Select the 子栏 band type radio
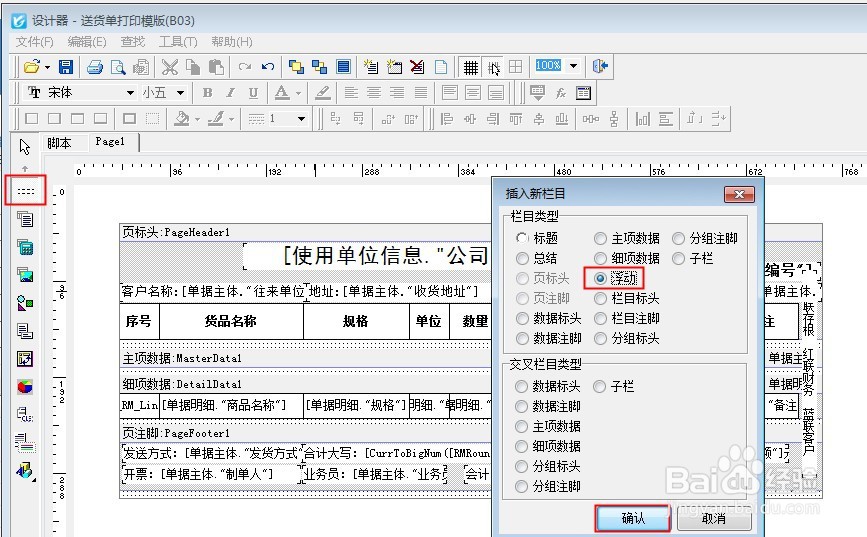The height and width of the screenshot is (537, 867). point(678,258)
